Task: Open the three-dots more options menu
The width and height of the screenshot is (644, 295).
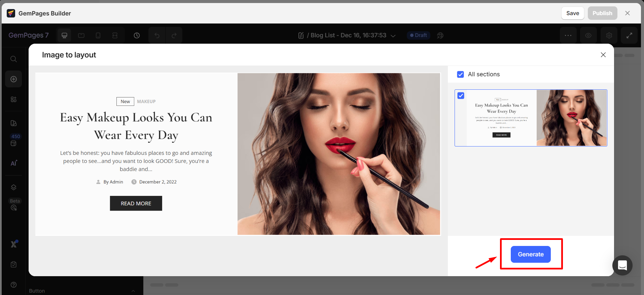Action: pos(568,35)
